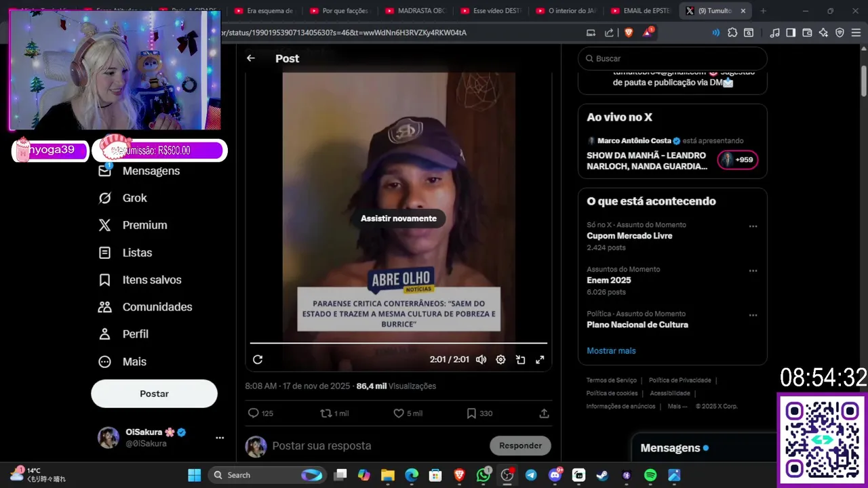Click the taskbar Search box

tap(267, 475)
